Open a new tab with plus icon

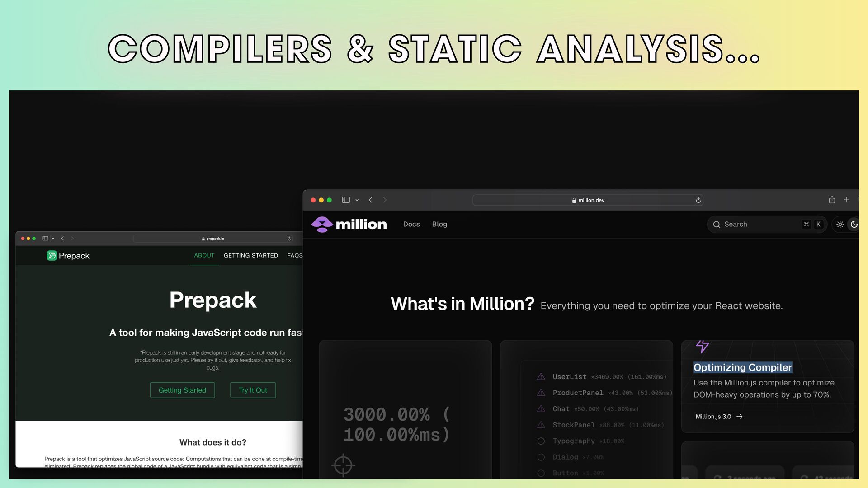pos(847,200)
